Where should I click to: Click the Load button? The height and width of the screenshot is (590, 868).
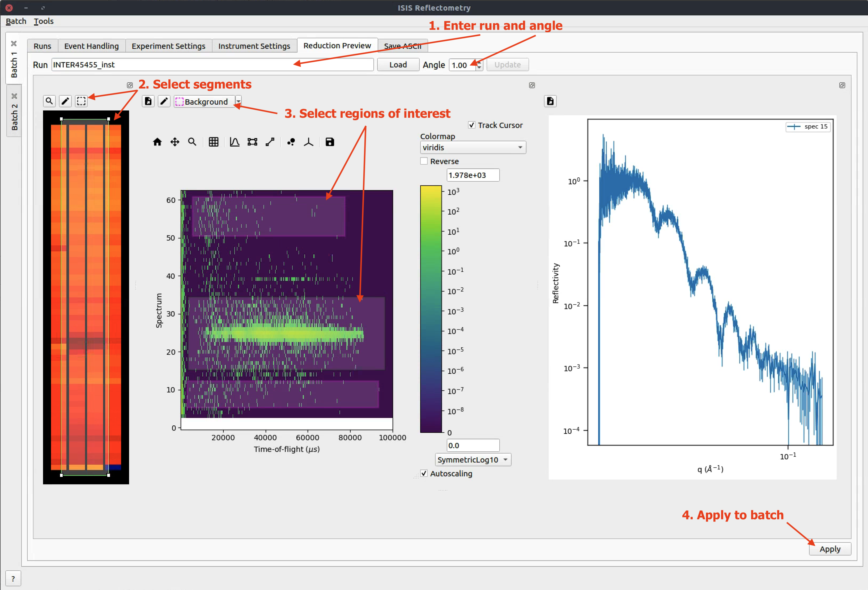point(398,65)
